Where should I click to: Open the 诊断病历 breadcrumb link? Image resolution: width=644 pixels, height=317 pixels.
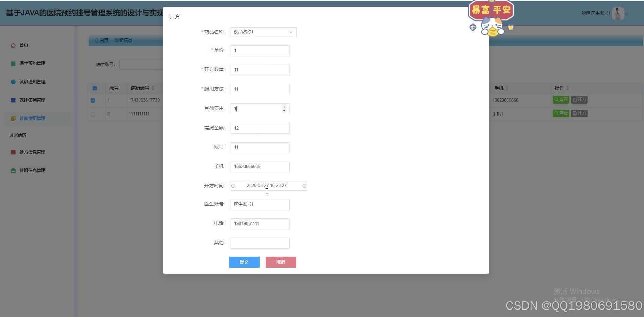coord(123,40)
